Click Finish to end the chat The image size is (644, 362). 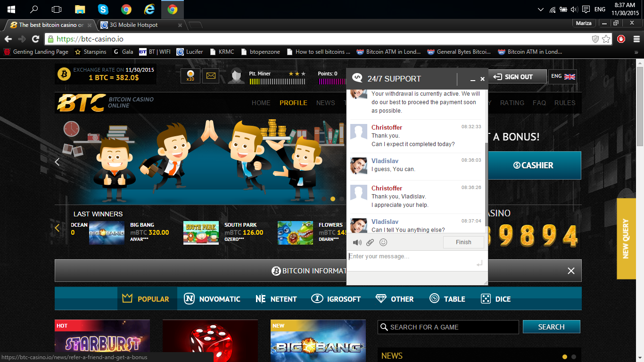463,242
